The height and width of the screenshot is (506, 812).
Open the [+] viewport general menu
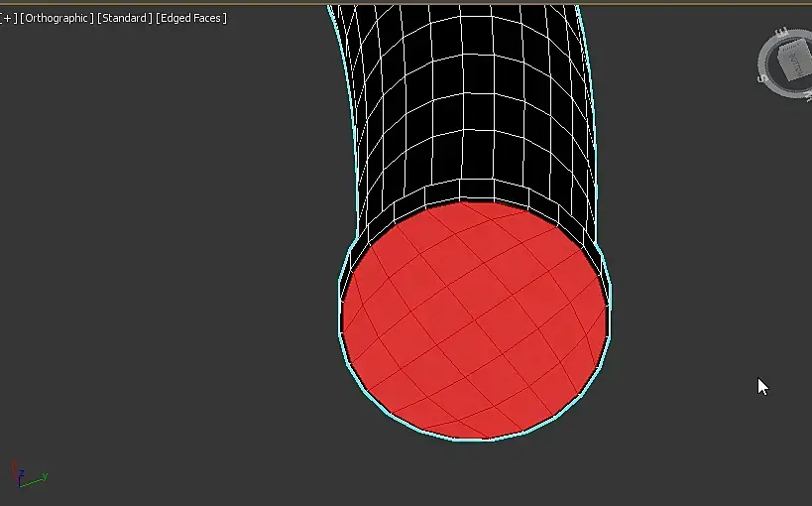point(8,18)
